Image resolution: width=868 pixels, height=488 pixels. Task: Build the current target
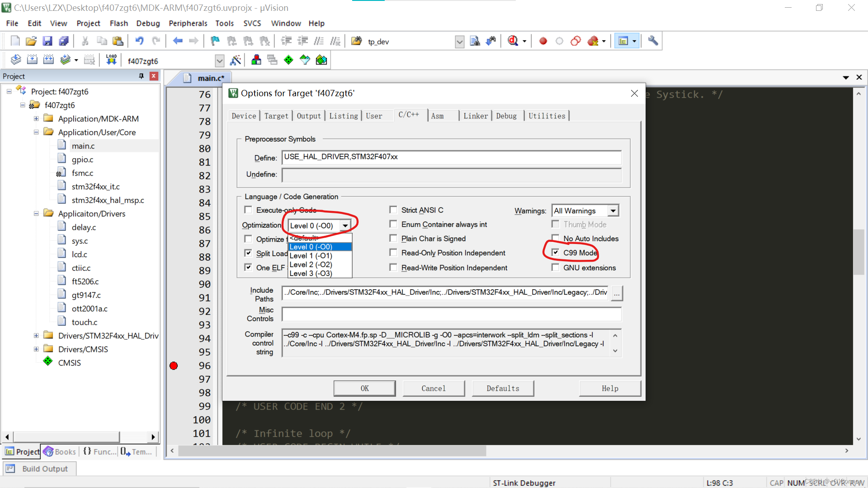(x=32, y=60)
